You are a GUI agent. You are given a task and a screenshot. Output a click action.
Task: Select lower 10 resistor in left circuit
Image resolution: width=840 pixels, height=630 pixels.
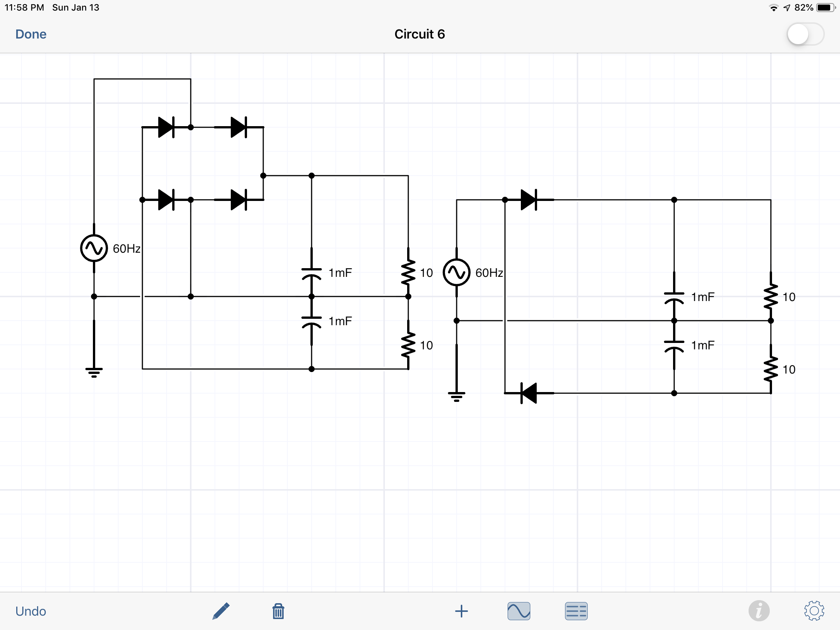click(x=408, y=345)
